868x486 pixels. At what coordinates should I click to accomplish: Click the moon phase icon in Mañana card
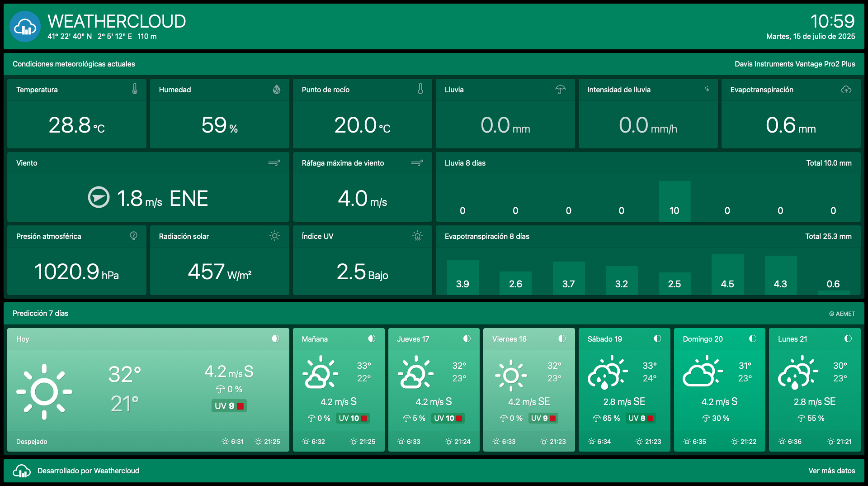click(372, 338)
